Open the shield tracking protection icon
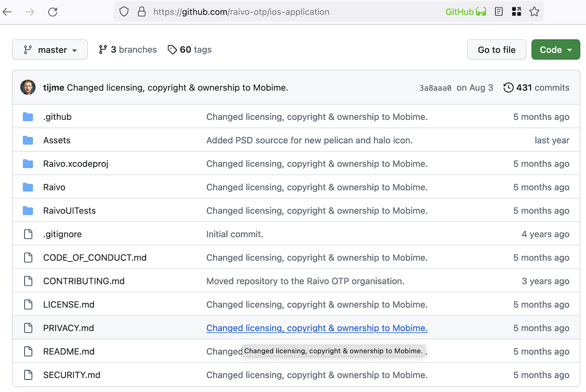This screenshot has width=586, height=392. click(x=124, y=12)
